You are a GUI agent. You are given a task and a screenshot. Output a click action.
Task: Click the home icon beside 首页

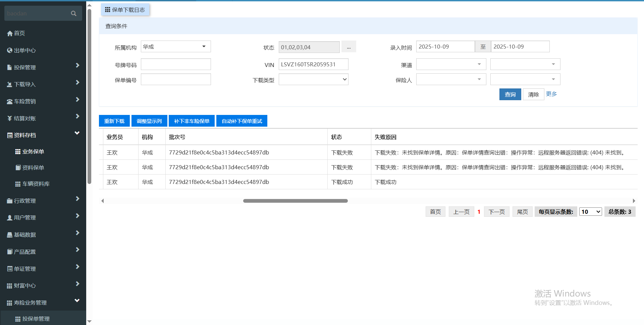pos(10,34)
